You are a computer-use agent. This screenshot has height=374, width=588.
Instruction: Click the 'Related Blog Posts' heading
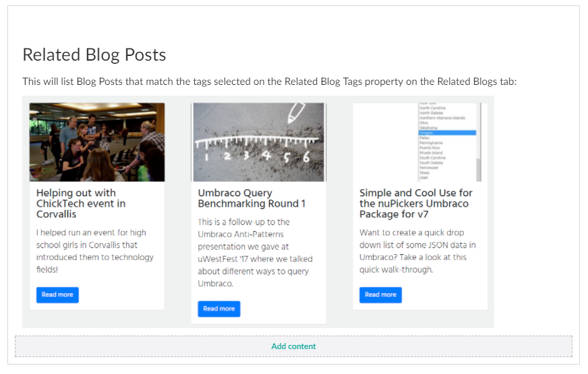(94, 55)
